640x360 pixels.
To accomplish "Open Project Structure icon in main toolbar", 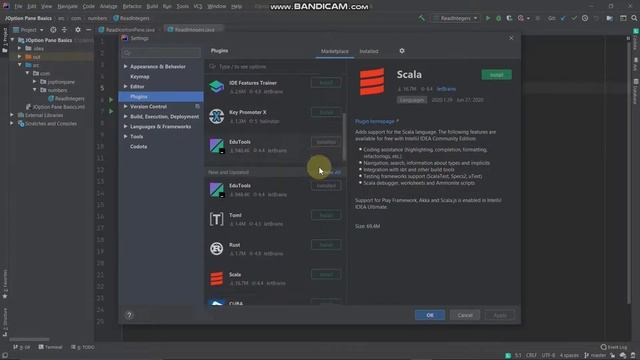I will [609, 18].
